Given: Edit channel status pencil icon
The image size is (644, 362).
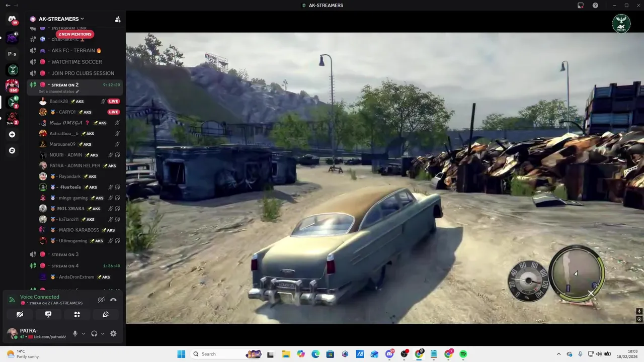Looking at the screenshot, I should 77,92.
